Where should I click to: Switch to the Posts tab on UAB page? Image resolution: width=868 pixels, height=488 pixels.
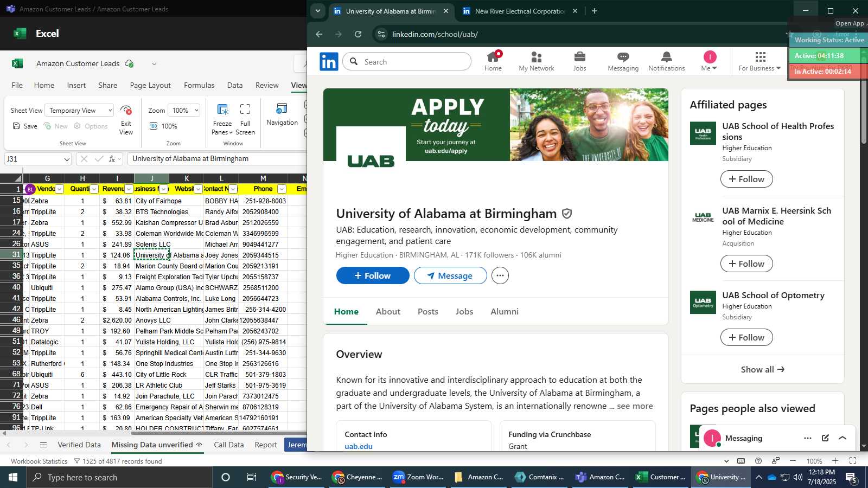427,312
